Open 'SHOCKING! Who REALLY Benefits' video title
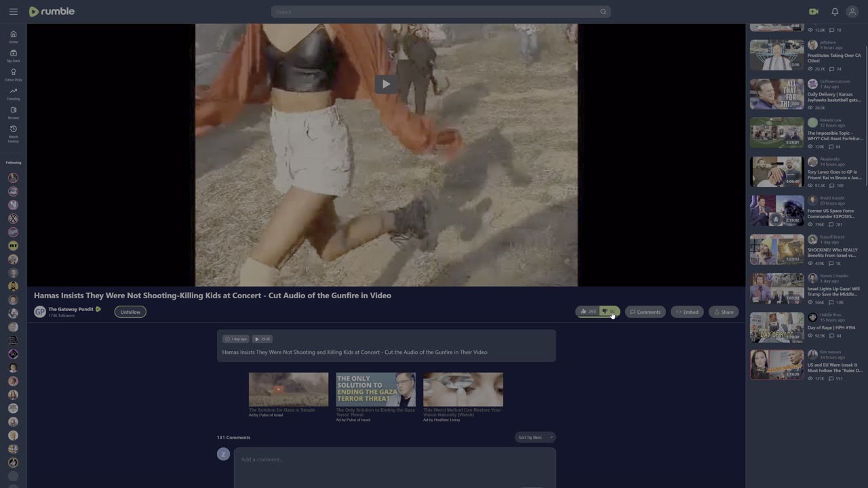 point(834,253)
